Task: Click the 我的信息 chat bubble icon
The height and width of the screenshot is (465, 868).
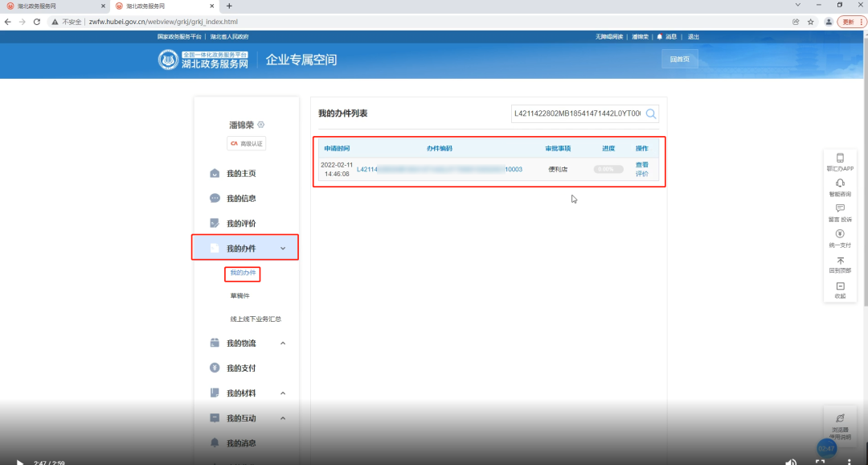Action: tap(215, 199)
